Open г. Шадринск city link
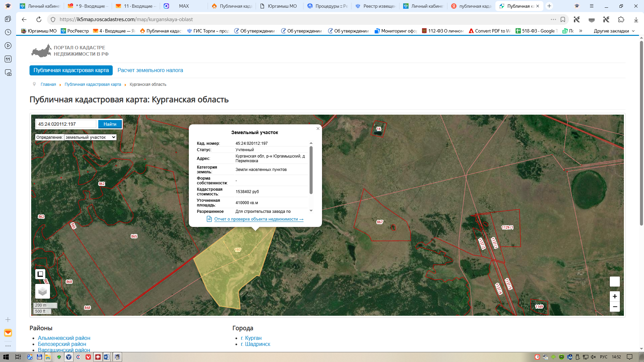Image resolution: width=644 pixels, height=362 pixels. click(x=256, y=344)
